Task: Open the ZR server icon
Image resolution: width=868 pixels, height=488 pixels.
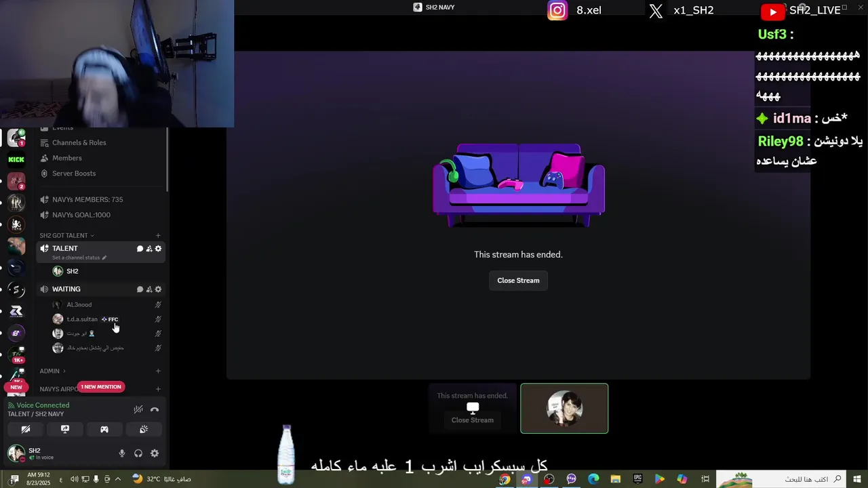Action: [x=16, y=311]
